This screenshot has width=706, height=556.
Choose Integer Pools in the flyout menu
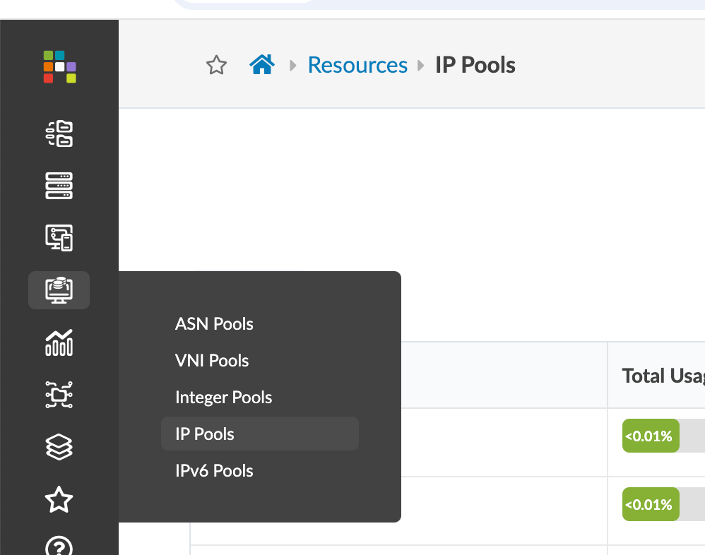pyautogui.click(x=223, y=397)
